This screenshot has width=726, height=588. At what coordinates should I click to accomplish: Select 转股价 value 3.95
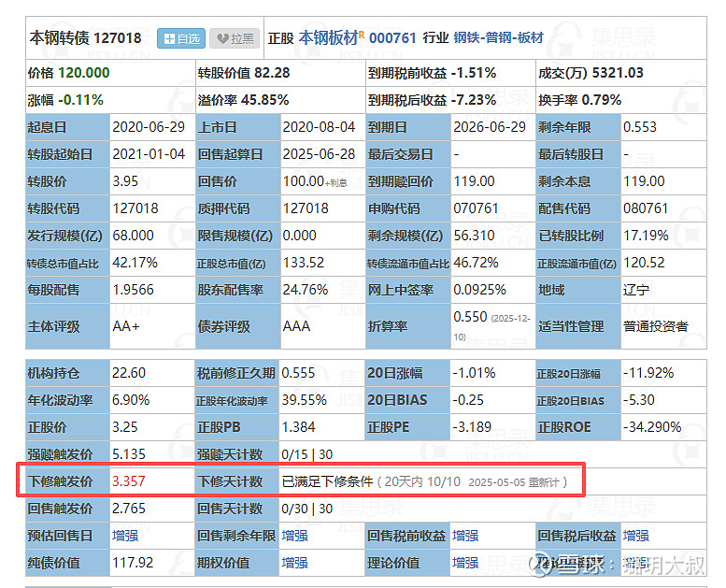[125, 181]
